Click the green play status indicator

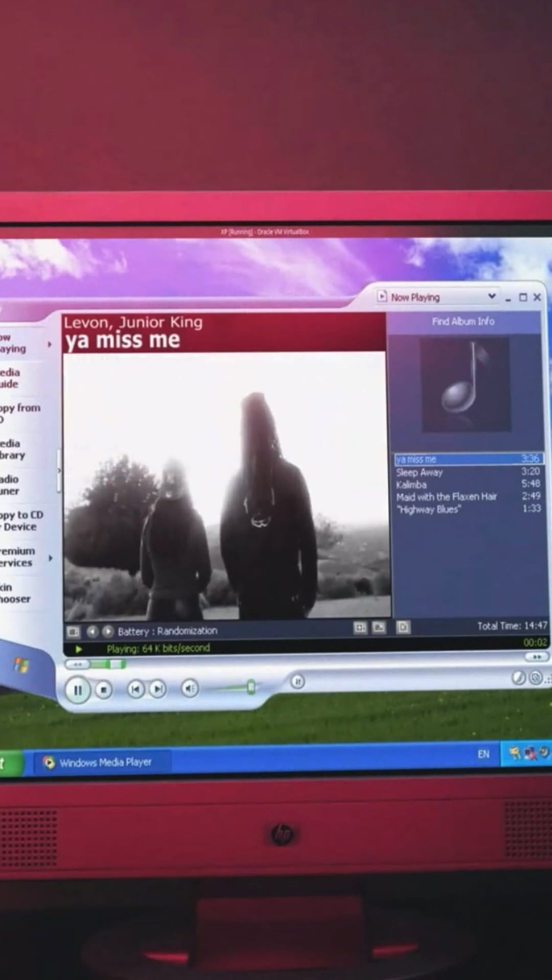point(79,649)
